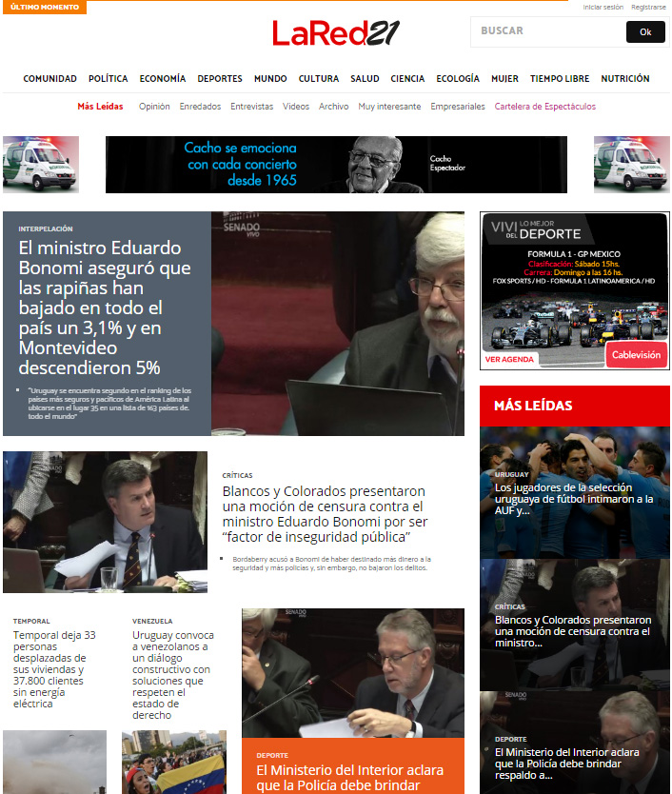Viewport: 672px width, 794px height.
Task: Click the Bordaberry senate photo thumbnail
Action: [106, 522]
